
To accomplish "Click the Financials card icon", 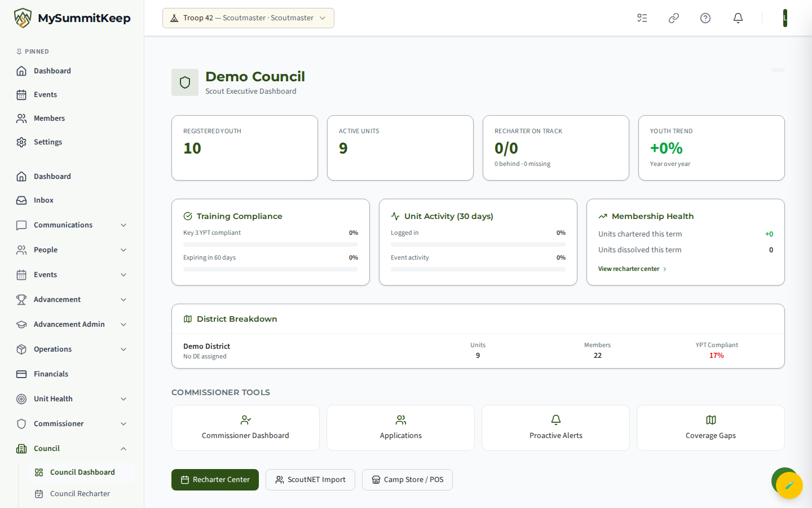I will tap(21, 374).
